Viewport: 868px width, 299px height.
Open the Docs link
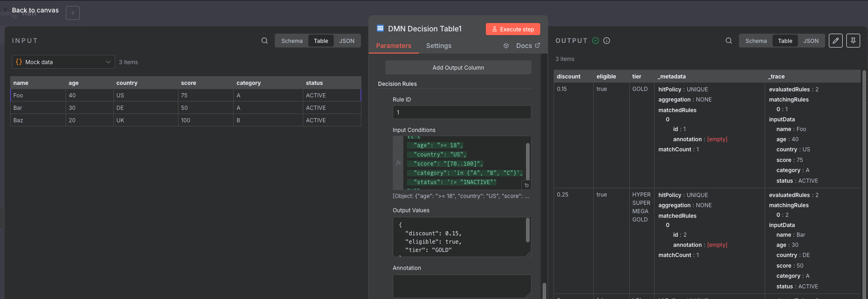pyautogui.click(x=528, y=46)
